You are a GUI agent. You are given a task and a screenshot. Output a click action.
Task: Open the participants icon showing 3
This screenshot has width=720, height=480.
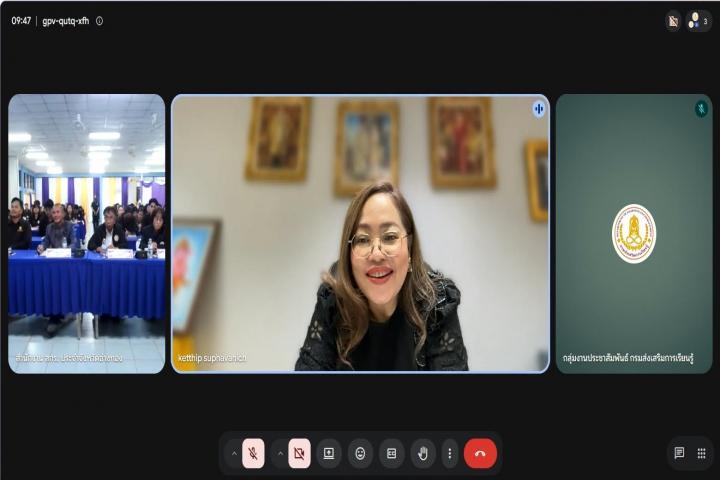699,21
